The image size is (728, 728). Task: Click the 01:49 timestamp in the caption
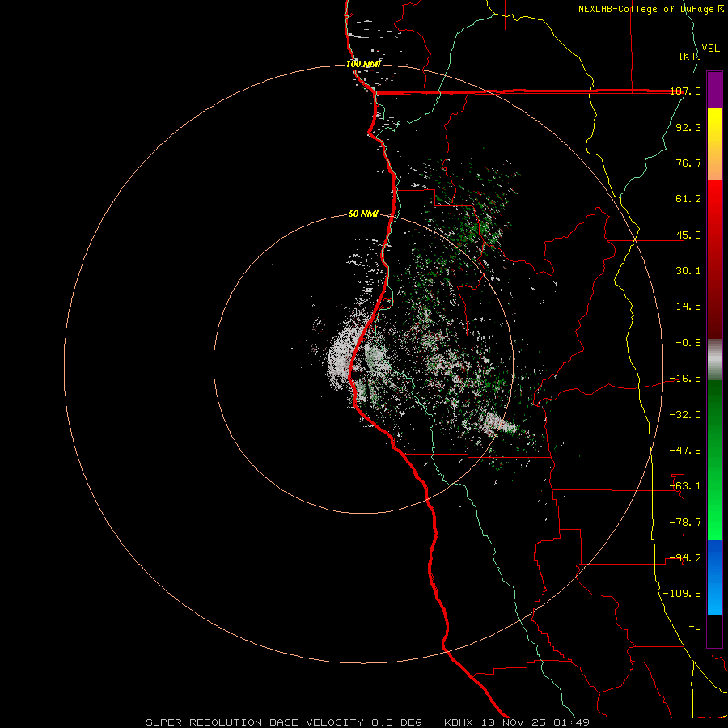point(571,722)
